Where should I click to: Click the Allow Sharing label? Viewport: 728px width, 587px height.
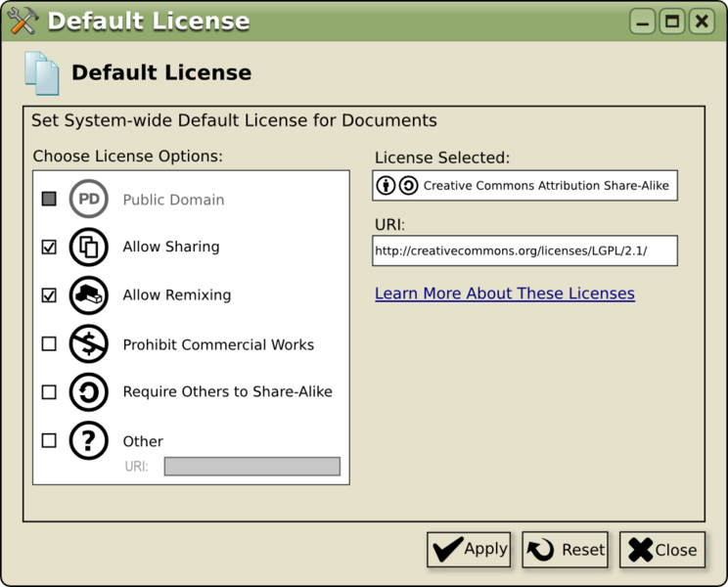pos(171,247)
